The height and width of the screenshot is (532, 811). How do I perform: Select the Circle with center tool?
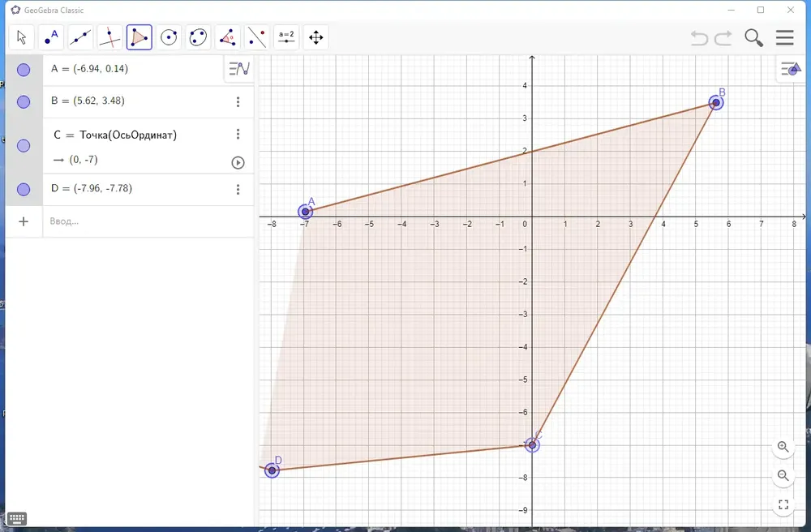click(169, 37)
